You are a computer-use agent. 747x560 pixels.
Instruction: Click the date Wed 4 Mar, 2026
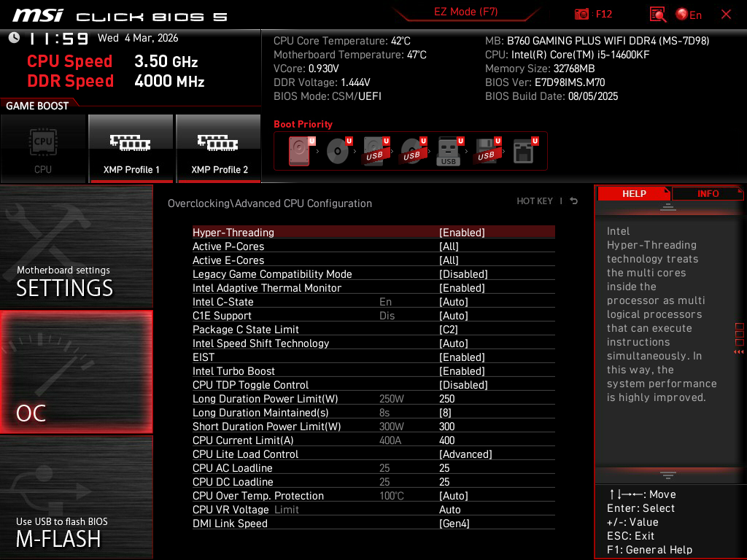pyautogui.click(x=138, y=38)
